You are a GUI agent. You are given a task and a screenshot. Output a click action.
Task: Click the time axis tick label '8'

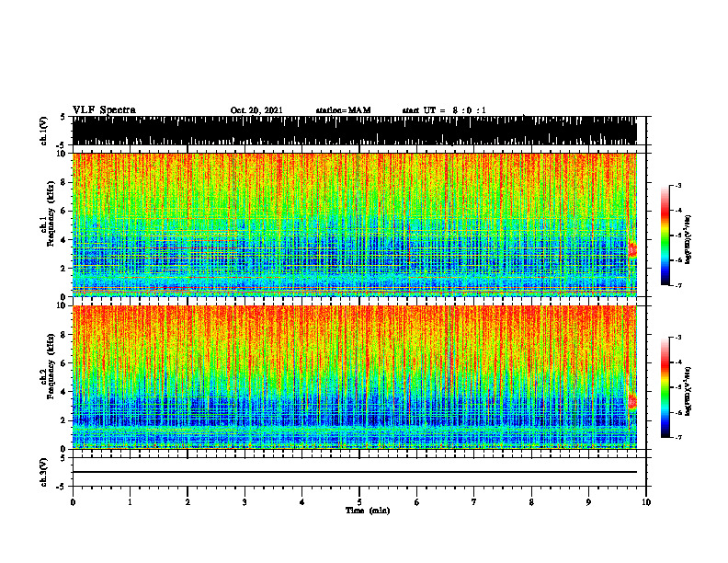pyautogui.click(x=531, y=502)
